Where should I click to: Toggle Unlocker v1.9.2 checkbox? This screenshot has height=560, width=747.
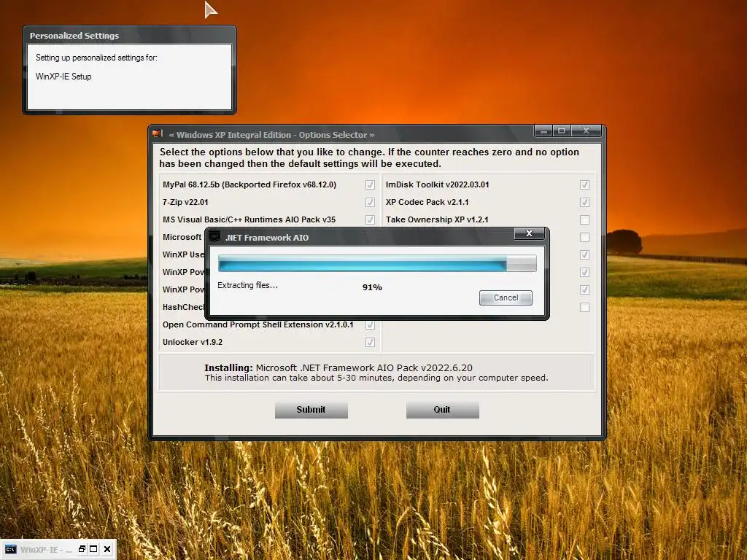(x=370, y=343)
